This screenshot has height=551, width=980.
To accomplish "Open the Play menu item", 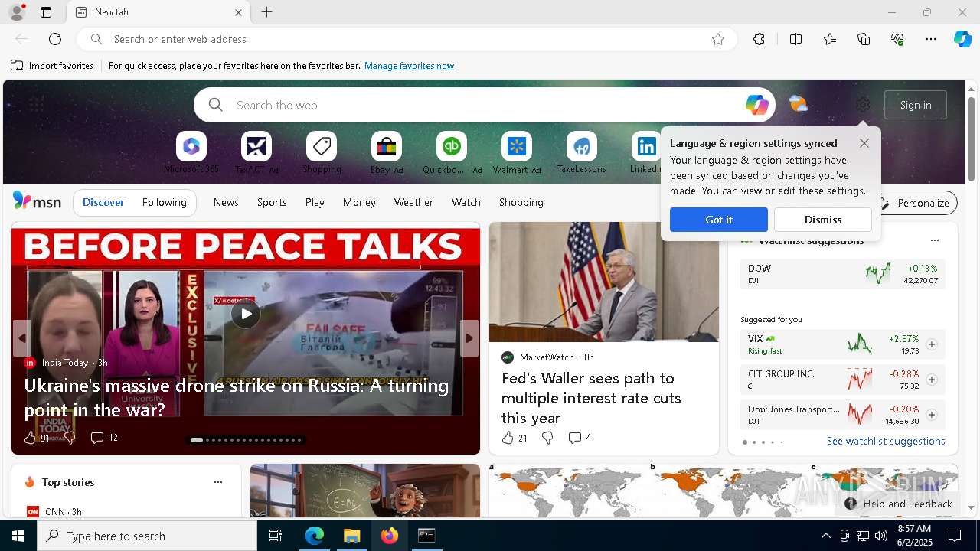I will click(x=315, y=202).
